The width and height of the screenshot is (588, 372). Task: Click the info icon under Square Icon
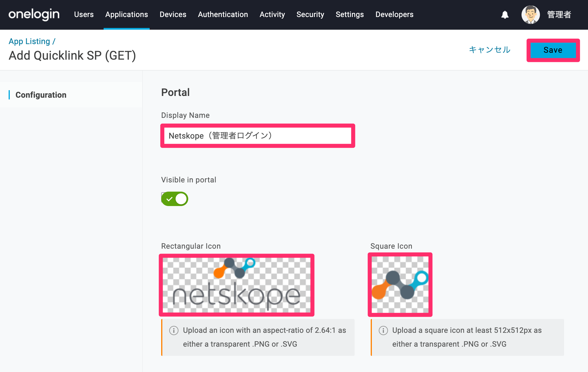click(383, 330)
